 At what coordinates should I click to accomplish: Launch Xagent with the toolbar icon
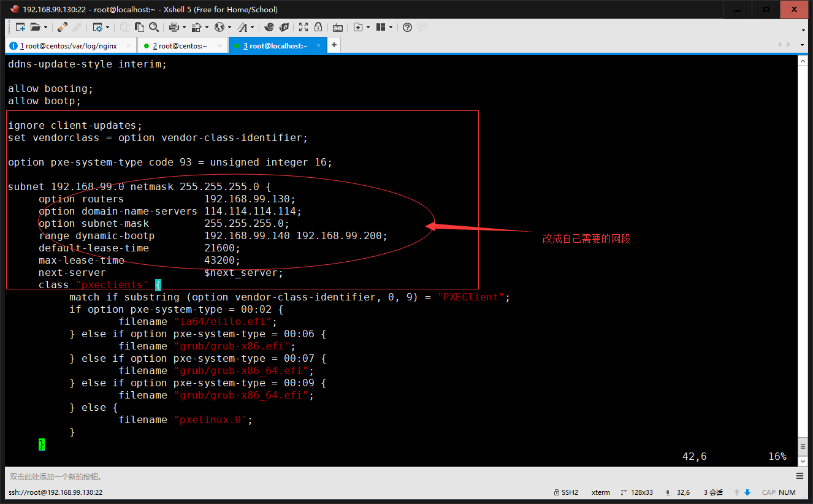pyautogui.click(x=284, y=27)
